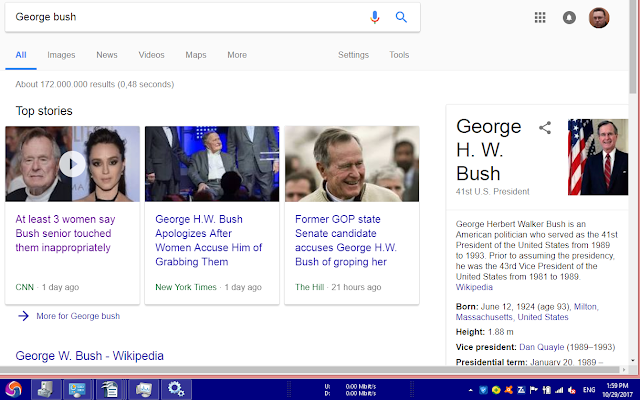This screenshot has width=640, height=400.
Task: Click the '41st U.S. President' subtitle
Action: pyautogui.click(x=493, y=191)
